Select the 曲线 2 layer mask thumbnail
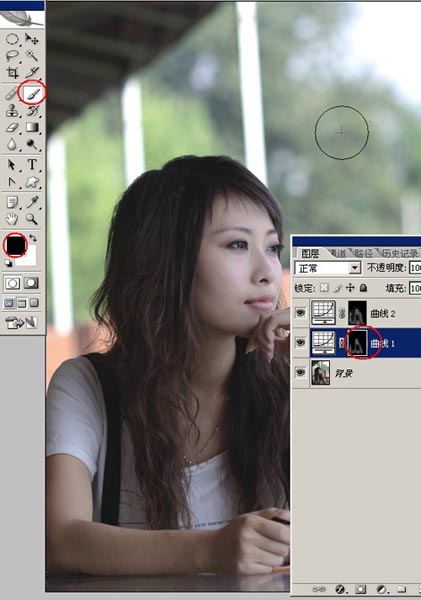 pyautogui.click(x=357, y=313)
